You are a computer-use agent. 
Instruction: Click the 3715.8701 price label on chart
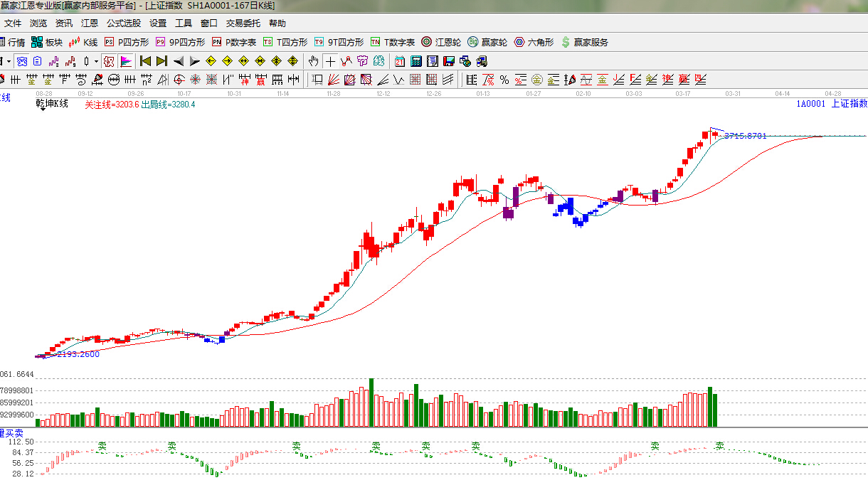(x=745, y=136)
